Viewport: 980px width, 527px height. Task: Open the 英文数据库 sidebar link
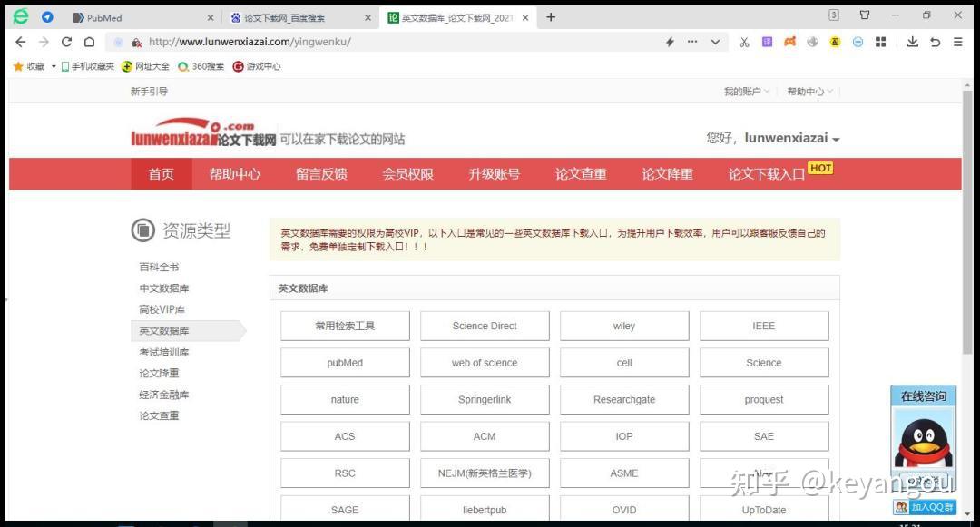click(163, 330)
